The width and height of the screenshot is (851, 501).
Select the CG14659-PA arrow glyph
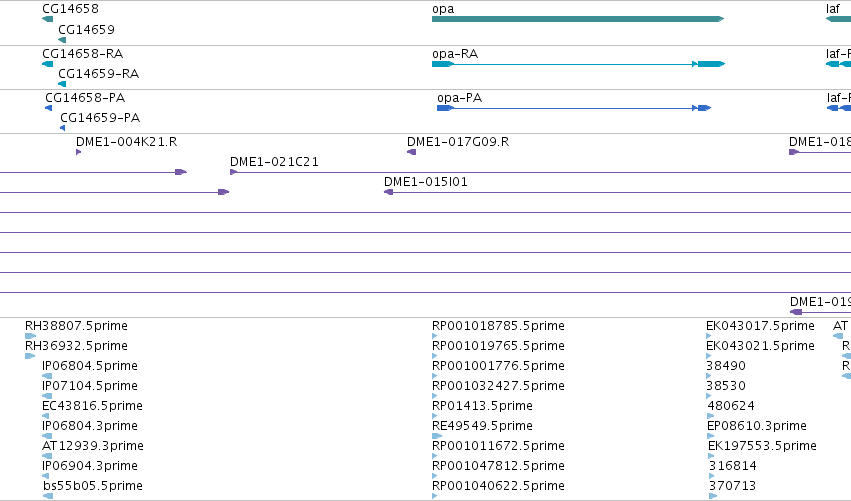click(x=62, y=128)
